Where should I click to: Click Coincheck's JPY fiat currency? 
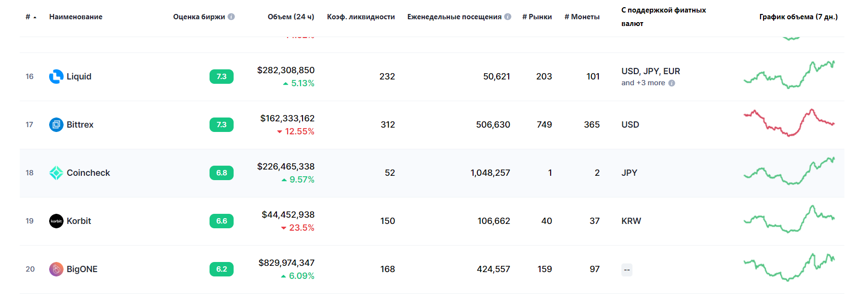click(629, 173)
